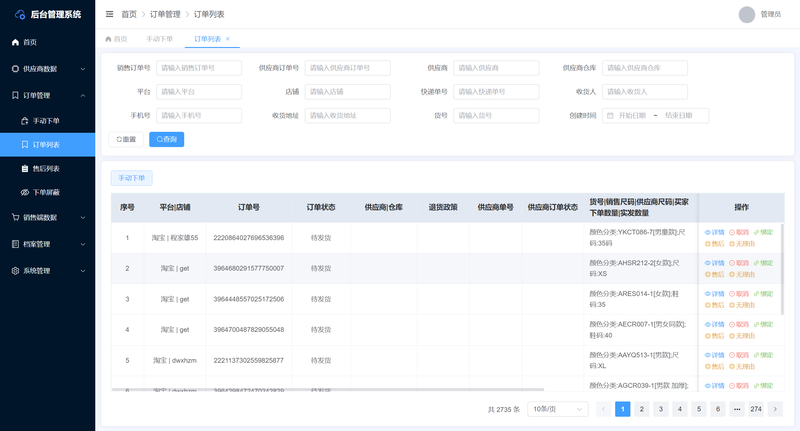Collapse 订单管理 sidebar menu

47,95
